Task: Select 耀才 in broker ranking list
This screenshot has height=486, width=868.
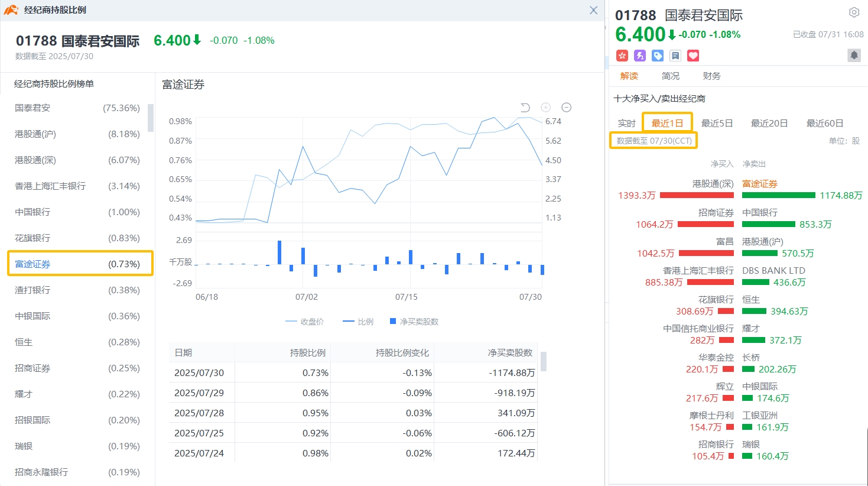Action: tap(77, 394)
